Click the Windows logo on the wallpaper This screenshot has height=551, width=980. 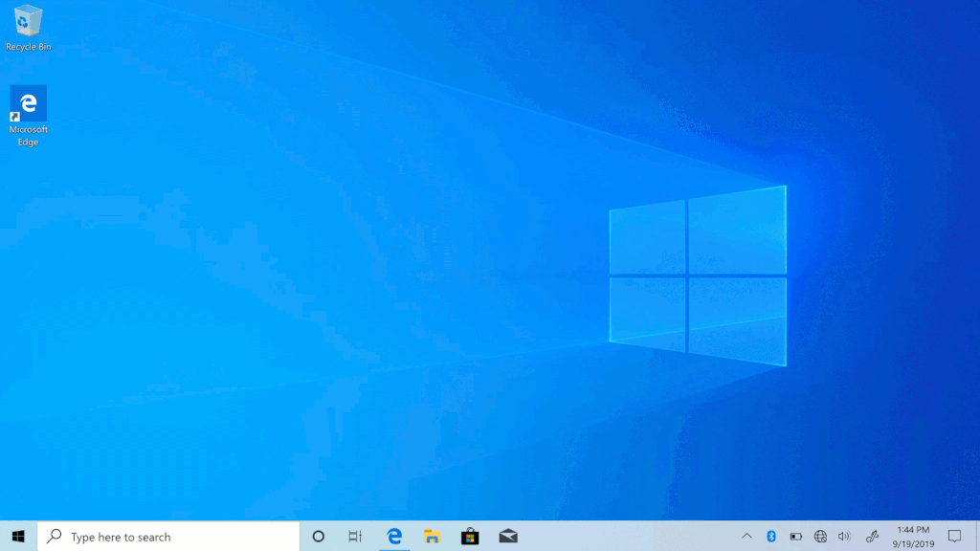698,275
